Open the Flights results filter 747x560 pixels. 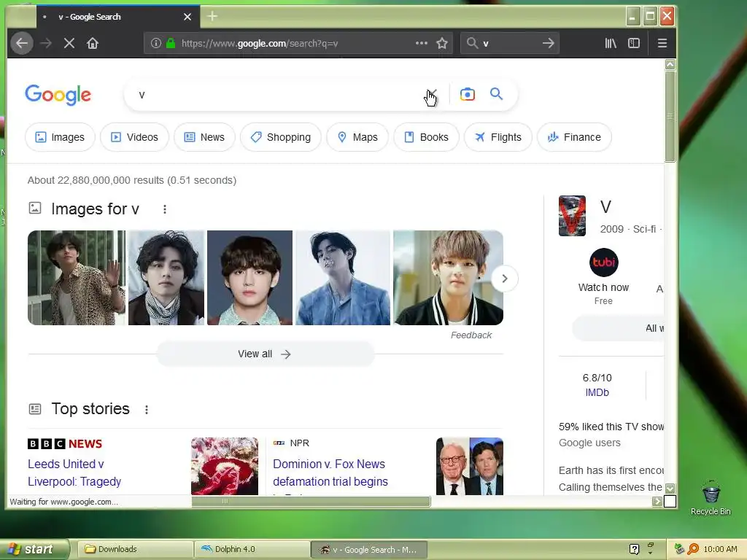[x=498, y=137]
